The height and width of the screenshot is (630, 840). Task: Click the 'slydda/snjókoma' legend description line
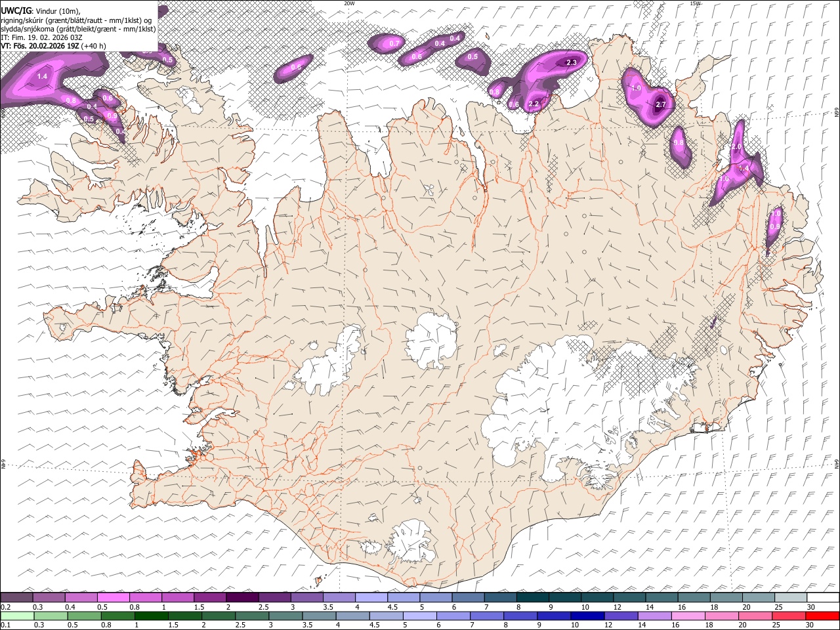click(x=78, y=28)
